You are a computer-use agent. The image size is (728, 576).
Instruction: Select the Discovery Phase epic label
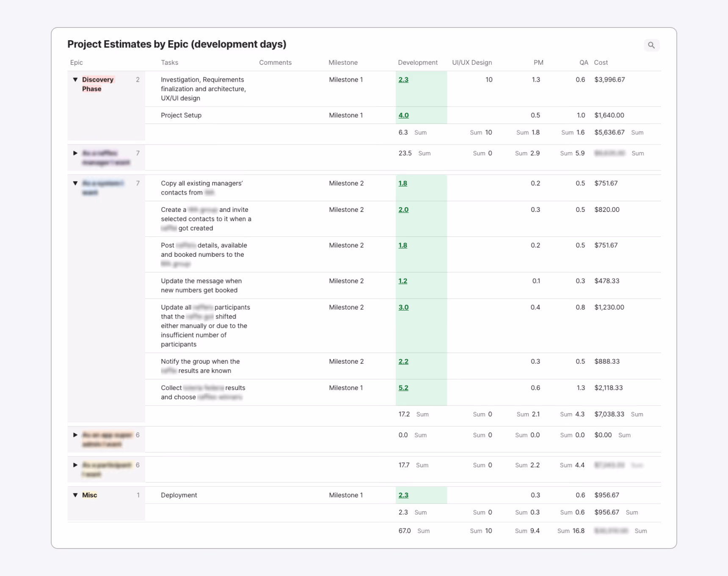click(98, 84)
